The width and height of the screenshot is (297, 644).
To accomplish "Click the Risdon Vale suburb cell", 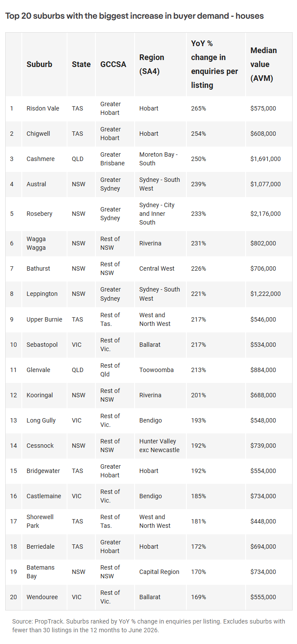I will [43, 108].
